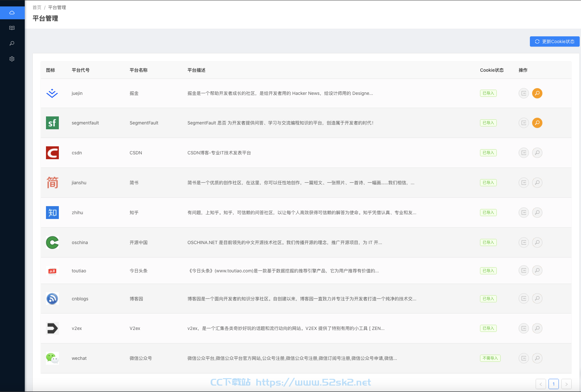Click the juejin platform logo
This screenshot has height=392, width=581.
(52, 93)
